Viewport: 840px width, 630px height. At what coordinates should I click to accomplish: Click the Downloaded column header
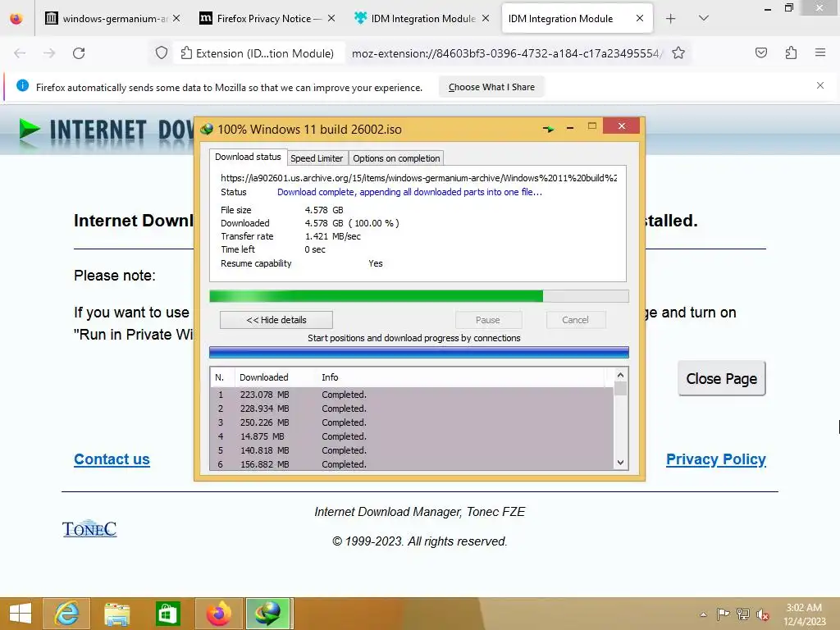pos(275,377)
